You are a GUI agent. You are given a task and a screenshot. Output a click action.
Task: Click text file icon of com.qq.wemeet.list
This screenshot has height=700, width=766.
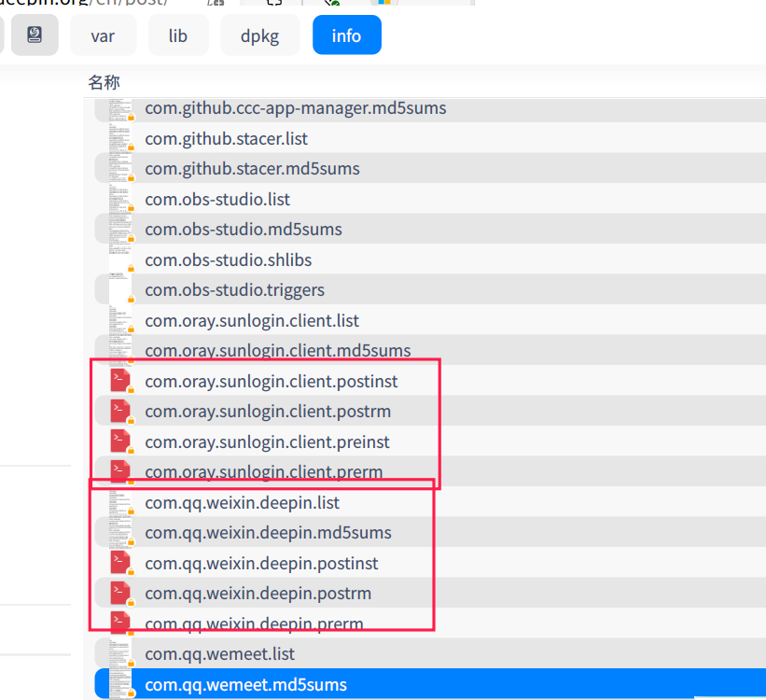click(x=120, y=653)
